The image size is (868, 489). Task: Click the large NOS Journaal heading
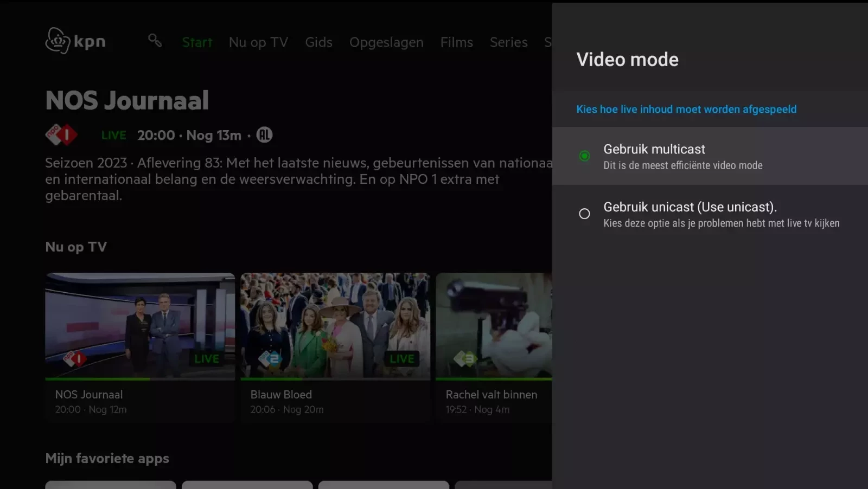pyautogui.click(x=127, y=100)
